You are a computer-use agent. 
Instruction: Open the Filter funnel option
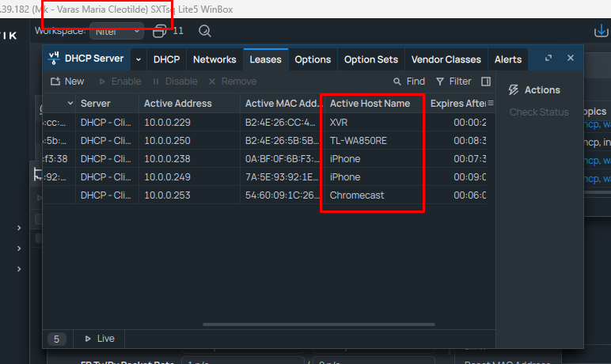click(x=454, y=82)
